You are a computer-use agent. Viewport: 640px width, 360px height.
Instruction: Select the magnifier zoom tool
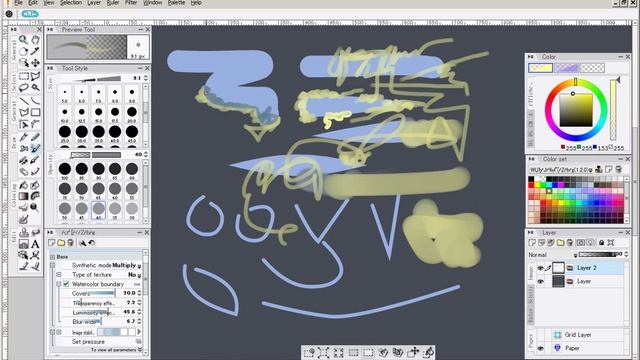click(23, 40)
